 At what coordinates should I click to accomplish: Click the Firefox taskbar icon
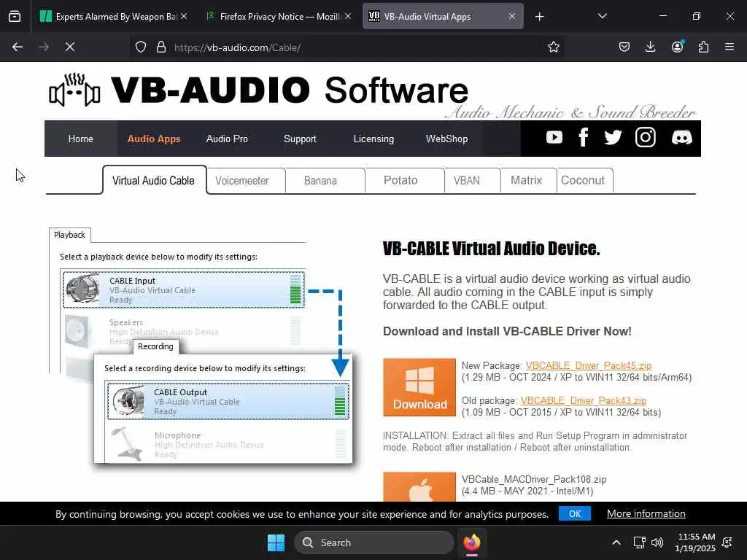(x=472, y=542)
